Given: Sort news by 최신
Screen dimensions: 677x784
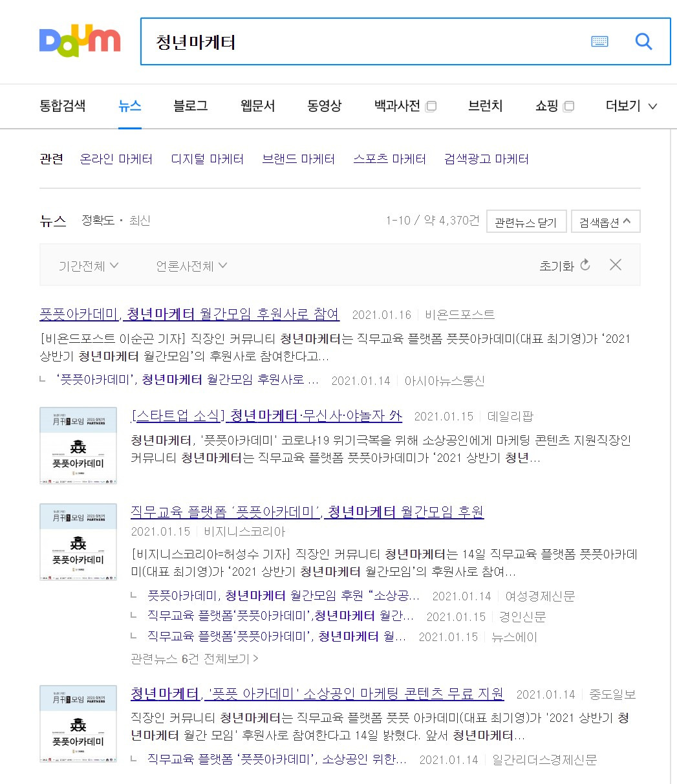Looking at the screenshot, I should tap(140, 221).
